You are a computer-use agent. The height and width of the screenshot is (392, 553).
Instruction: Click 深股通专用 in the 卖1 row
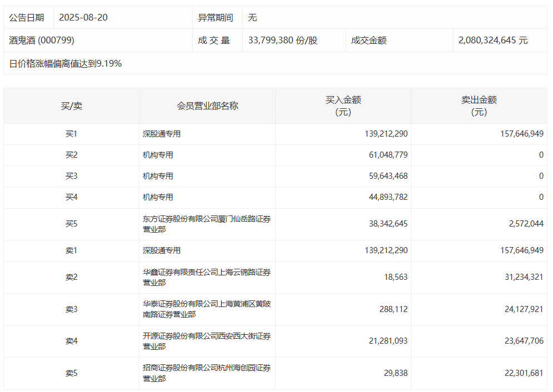[x=162, y=250]
